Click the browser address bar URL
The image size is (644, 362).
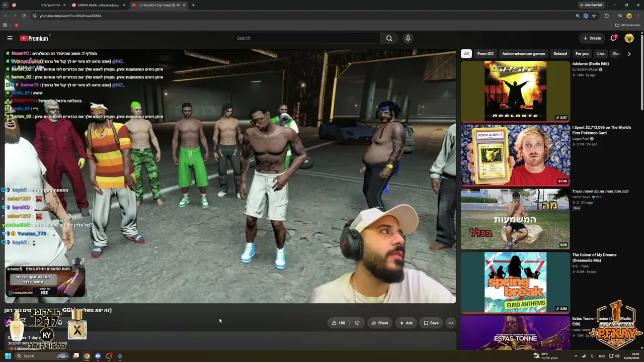70,16
